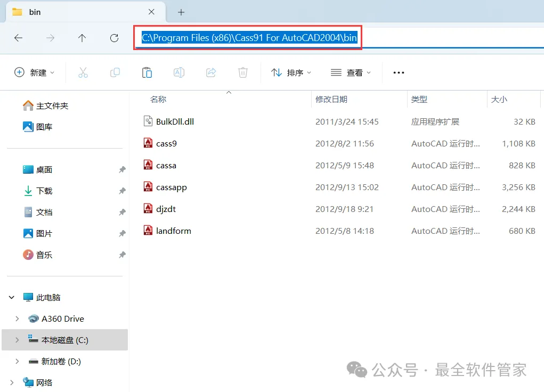Go up one folder level
The height and width of the screenshot is (392, 544).
pos(82,38)
